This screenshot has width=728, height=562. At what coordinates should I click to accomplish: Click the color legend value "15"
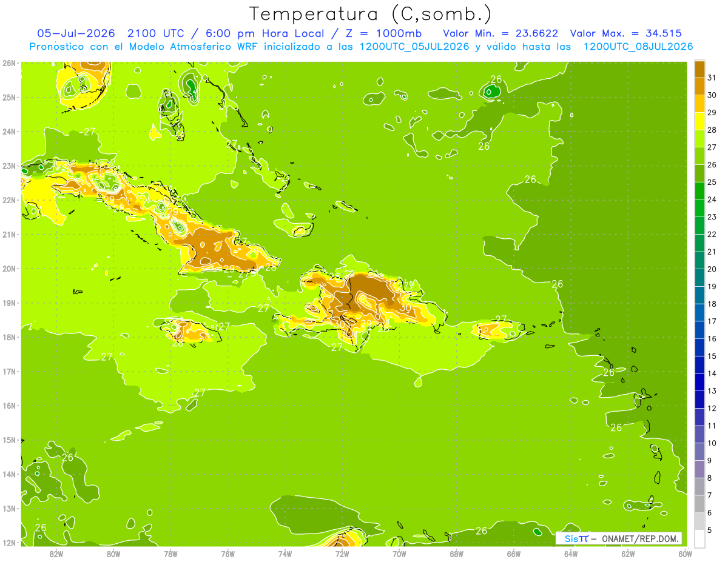712,356
